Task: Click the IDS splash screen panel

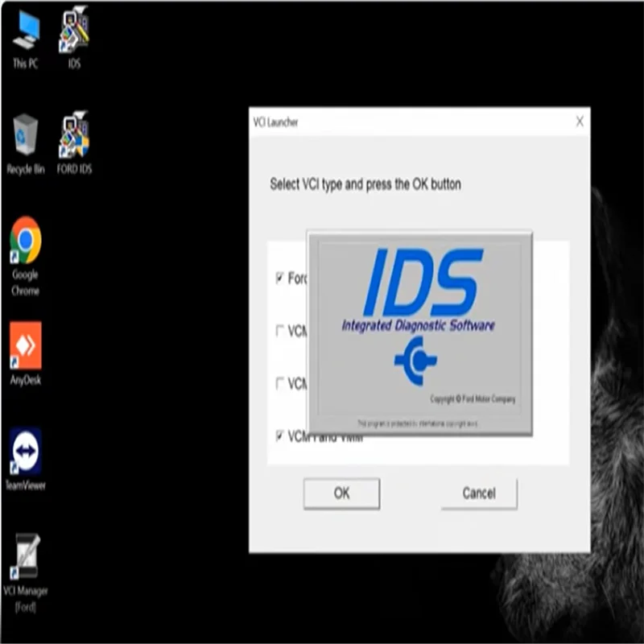Action: 419,328
